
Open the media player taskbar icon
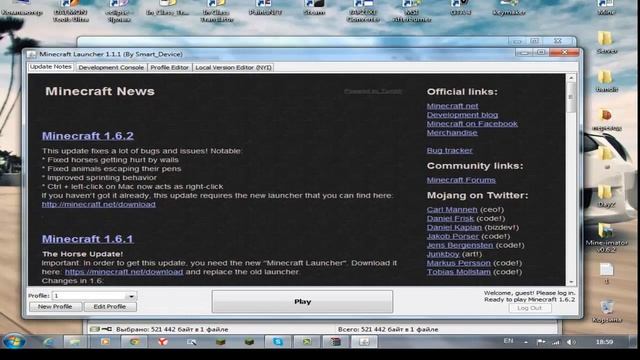(105, 342)
